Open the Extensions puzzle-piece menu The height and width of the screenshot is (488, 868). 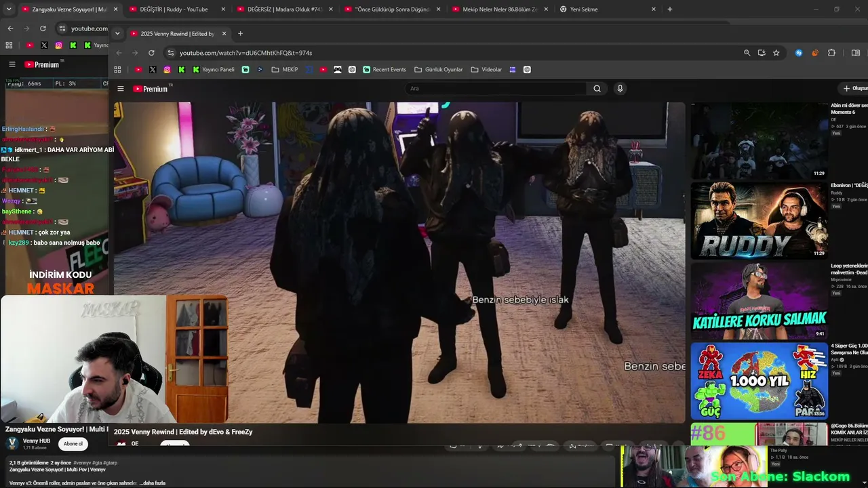click(x=832, y=53)
